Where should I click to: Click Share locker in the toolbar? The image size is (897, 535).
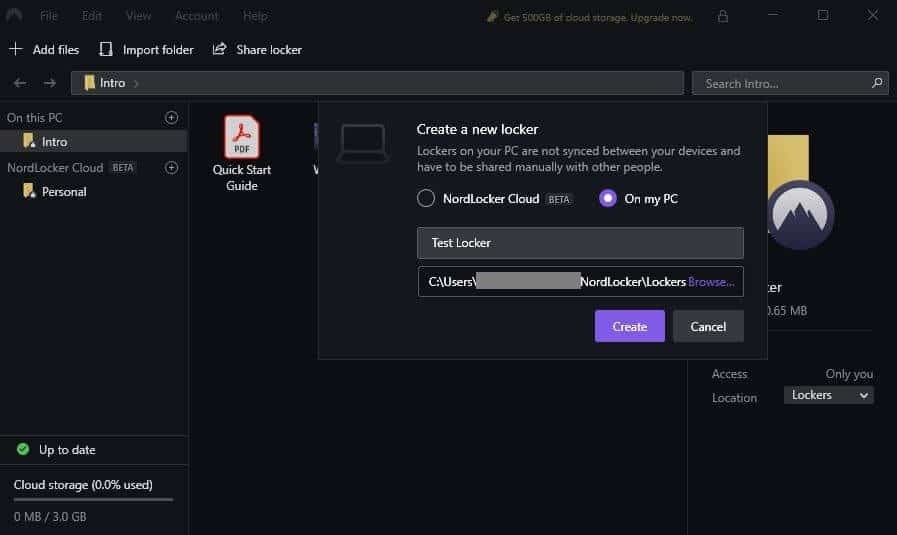pos(257,50)
